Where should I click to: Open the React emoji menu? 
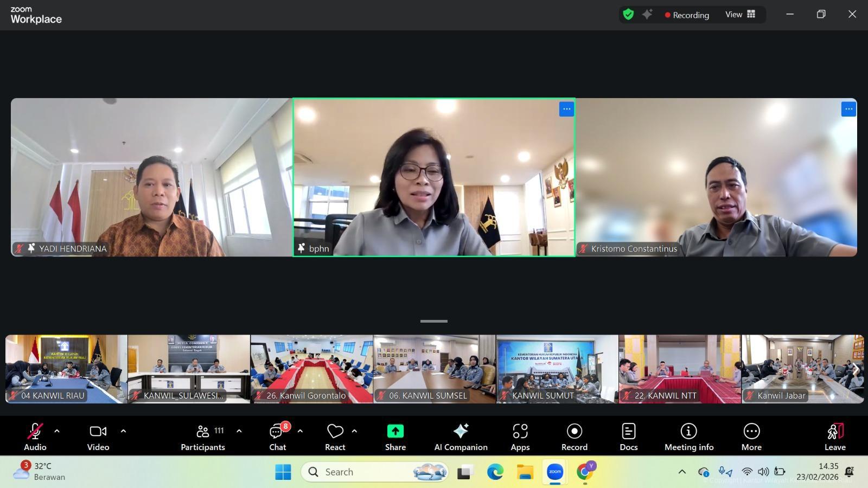(335, 436)
